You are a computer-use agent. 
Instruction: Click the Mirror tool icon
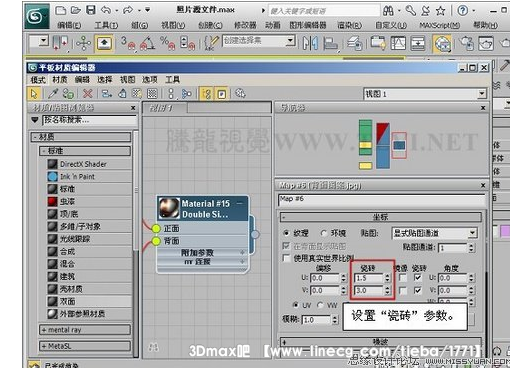310,43
